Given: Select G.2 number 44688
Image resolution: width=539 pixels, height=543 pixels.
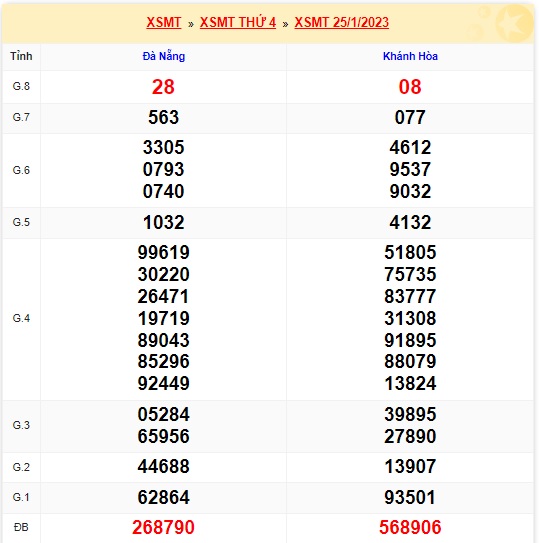Looking at the screenshot, I should [164, 466].
